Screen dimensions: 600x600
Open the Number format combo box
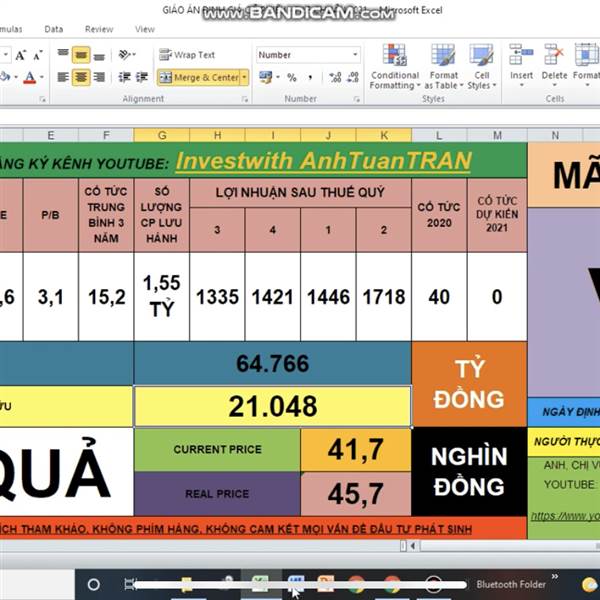pos(308,55)
